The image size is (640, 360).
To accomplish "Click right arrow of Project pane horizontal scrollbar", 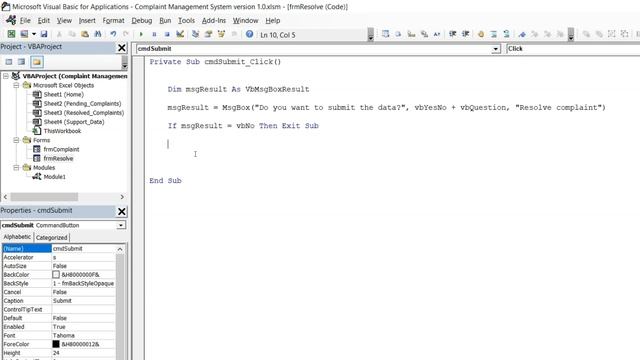I will point(122,197).
